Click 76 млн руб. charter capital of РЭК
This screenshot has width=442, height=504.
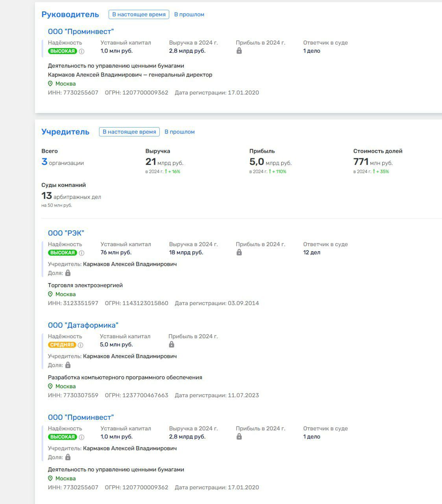tap(116, 252)
